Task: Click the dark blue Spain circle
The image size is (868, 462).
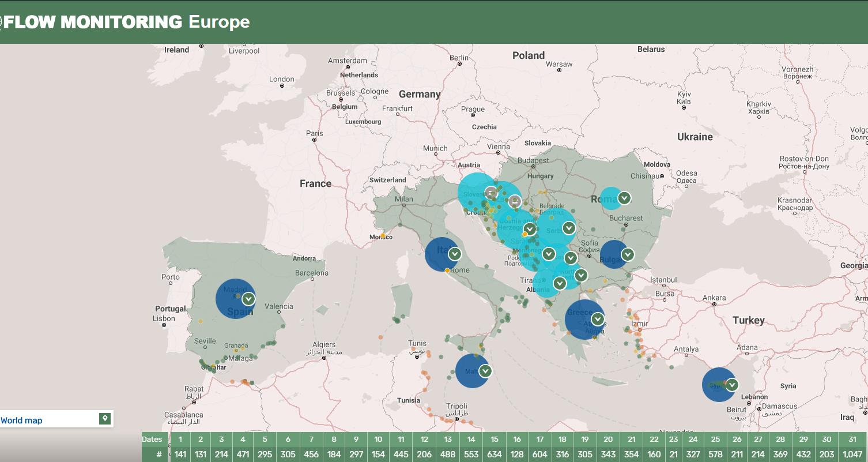Action: (x=236, y=299)
